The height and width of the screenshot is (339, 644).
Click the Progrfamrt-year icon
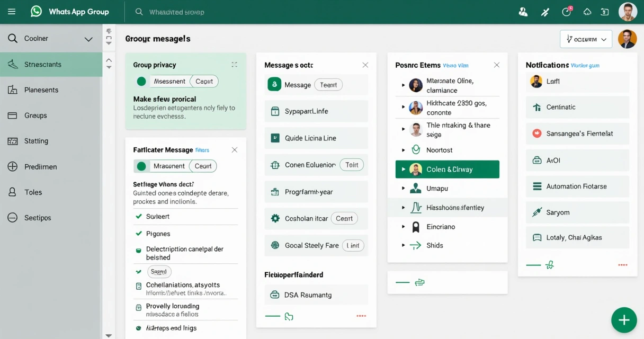point(275,192)
